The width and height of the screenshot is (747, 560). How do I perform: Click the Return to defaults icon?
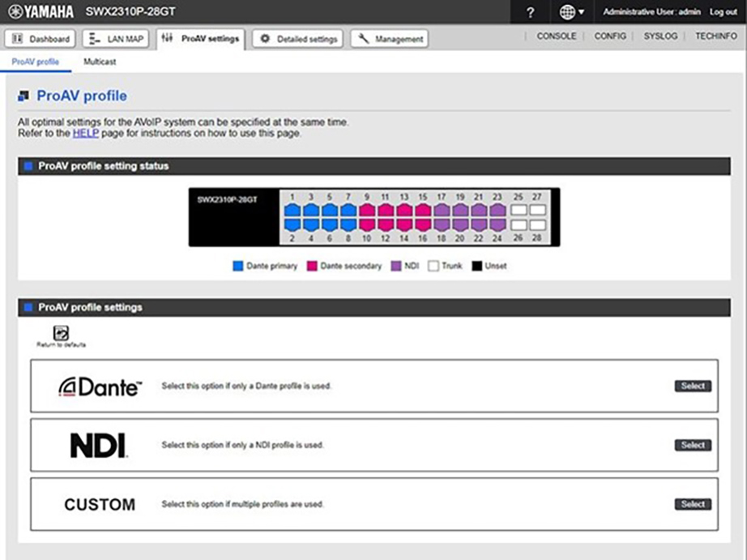(x=59, y=331)
